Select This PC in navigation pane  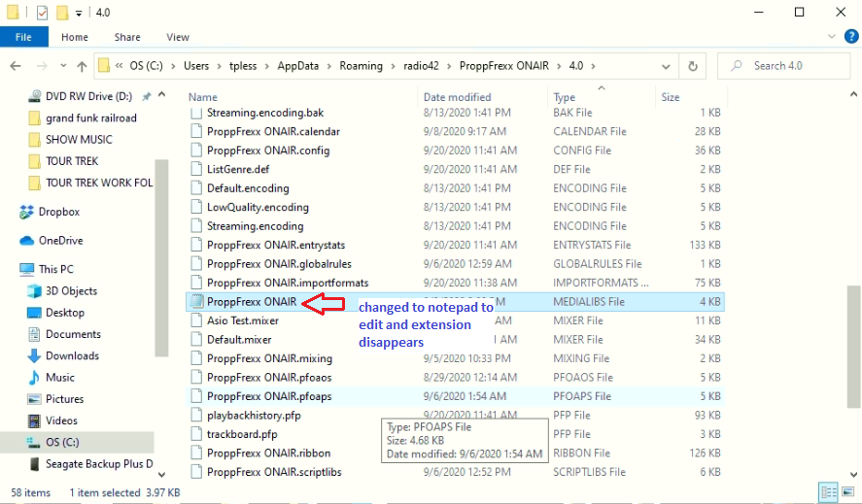click(55, 269)
